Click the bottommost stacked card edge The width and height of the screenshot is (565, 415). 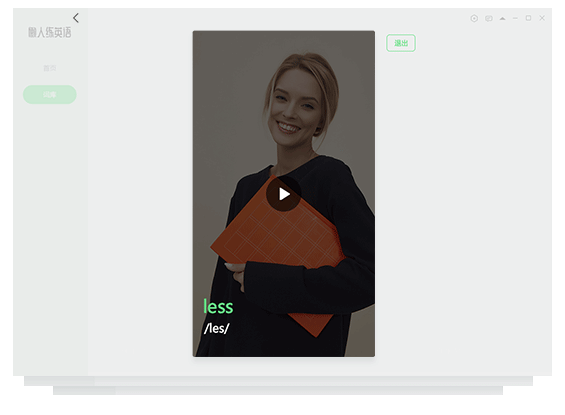point(278,391)
